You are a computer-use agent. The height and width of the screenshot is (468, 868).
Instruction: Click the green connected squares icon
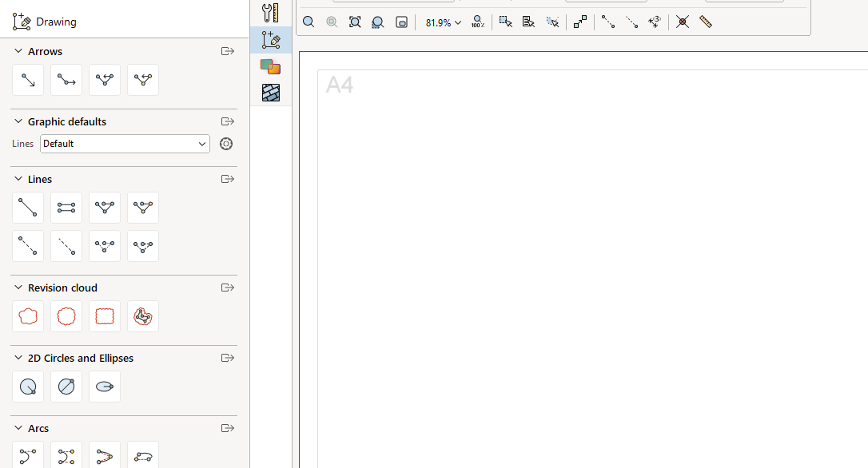[x=580, y=22]
